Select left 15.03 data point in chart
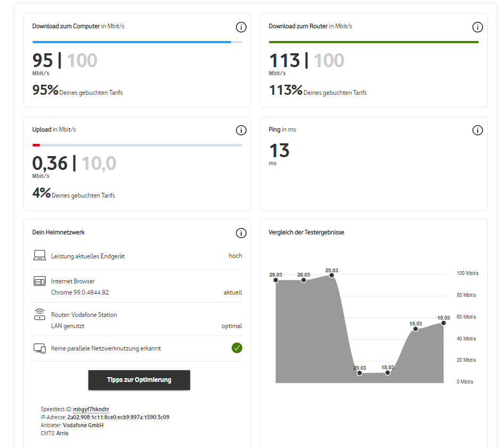The width and height of the screenshot is (499, 448). 415,329
